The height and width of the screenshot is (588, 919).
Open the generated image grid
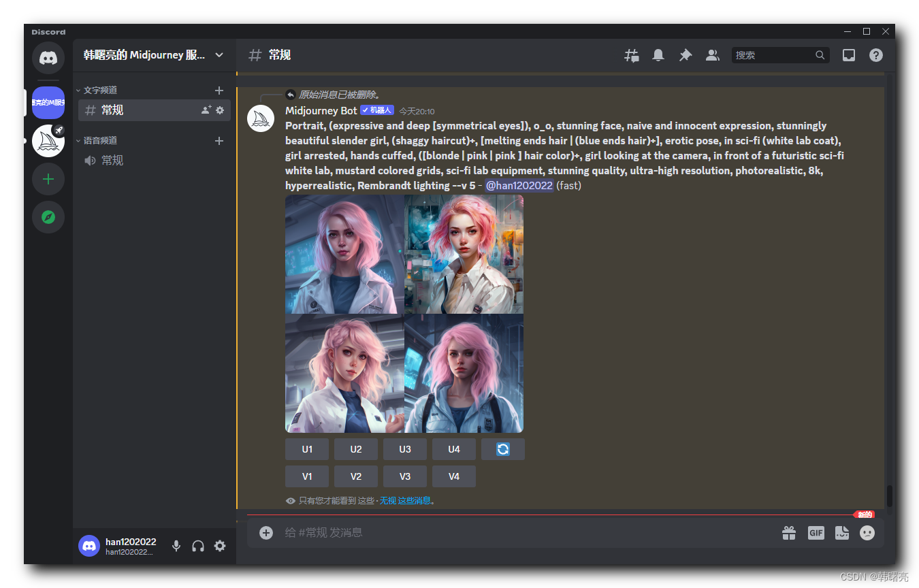coord(404,314)
